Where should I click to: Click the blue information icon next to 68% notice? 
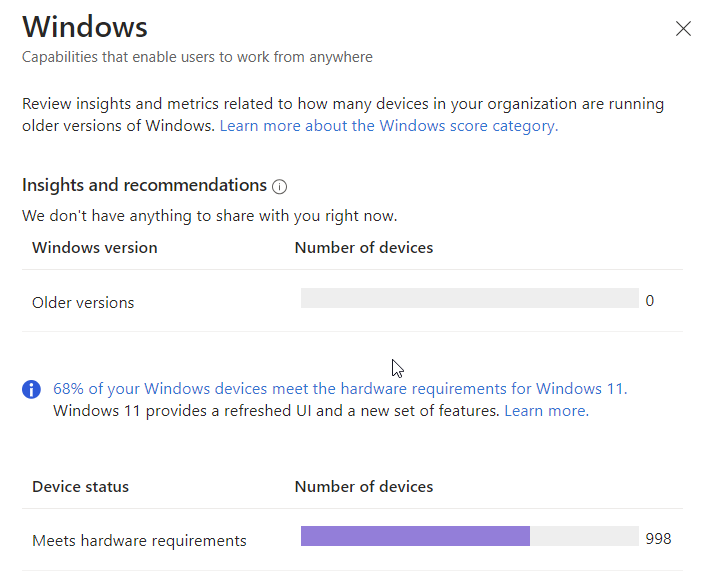[31, 389]
